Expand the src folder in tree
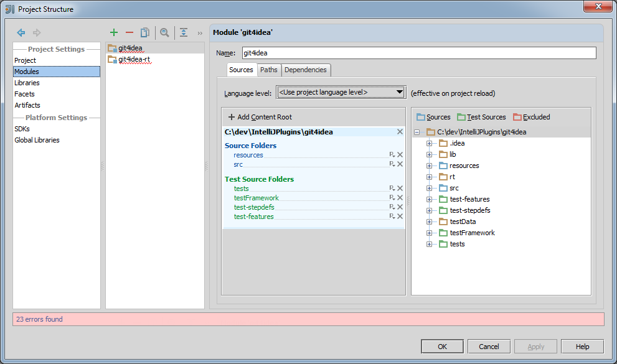The width and height of the screenshot is (617, 364). click(x=430, y=189)
